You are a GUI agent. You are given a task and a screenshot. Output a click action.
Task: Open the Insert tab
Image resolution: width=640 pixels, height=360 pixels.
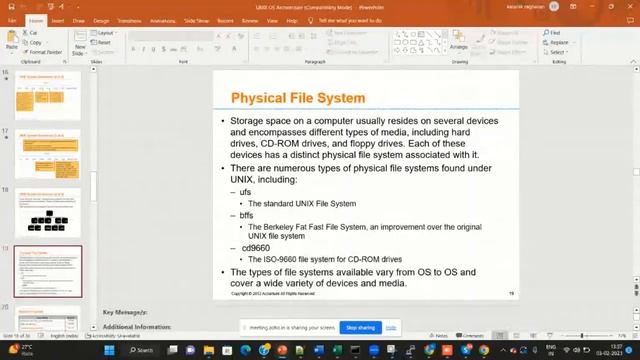point(58,20)
